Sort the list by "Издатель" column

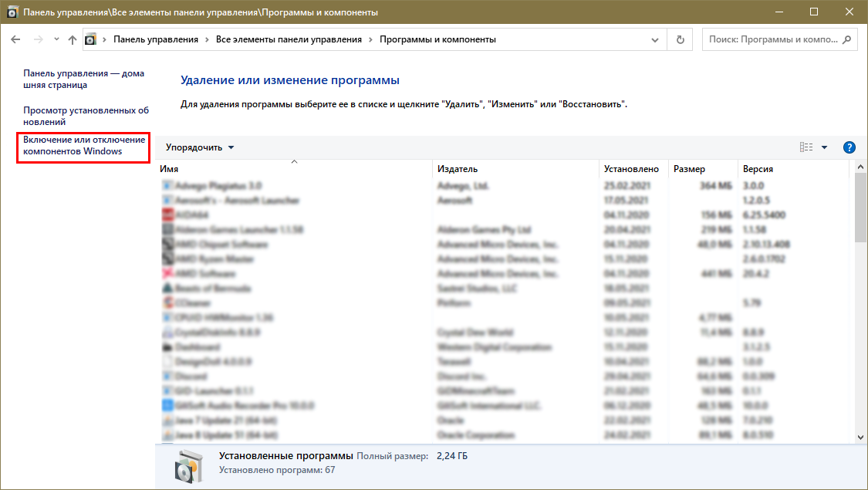point(458,169)
